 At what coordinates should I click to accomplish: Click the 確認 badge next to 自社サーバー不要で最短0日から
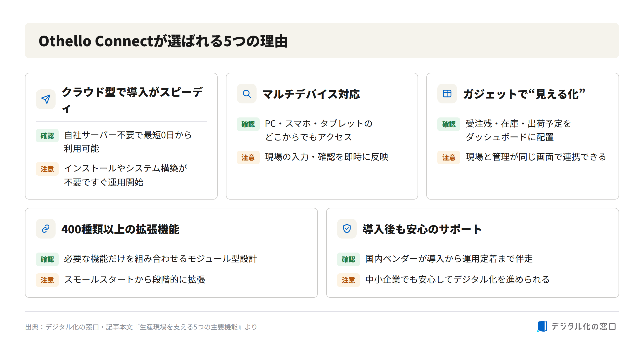click(47, 136)
